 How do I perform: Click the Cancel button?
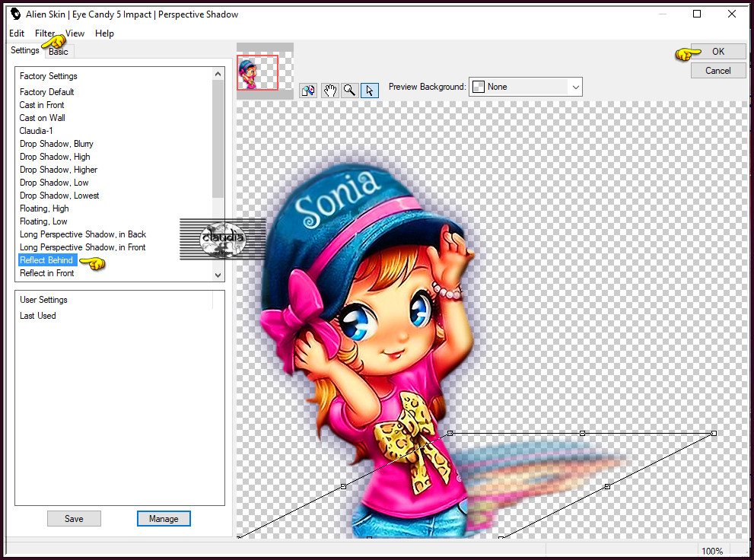[718, 71]
